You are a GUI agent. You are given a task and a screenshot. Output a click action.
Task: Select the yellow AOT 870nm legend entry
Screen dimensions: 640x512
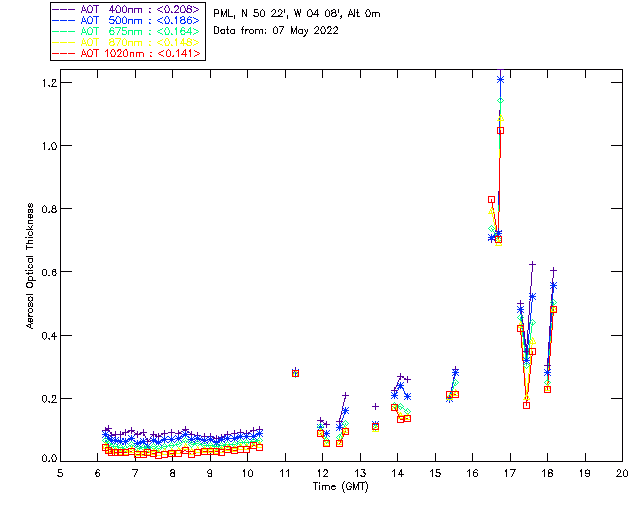pyautogui.click(x=140, y=41)
